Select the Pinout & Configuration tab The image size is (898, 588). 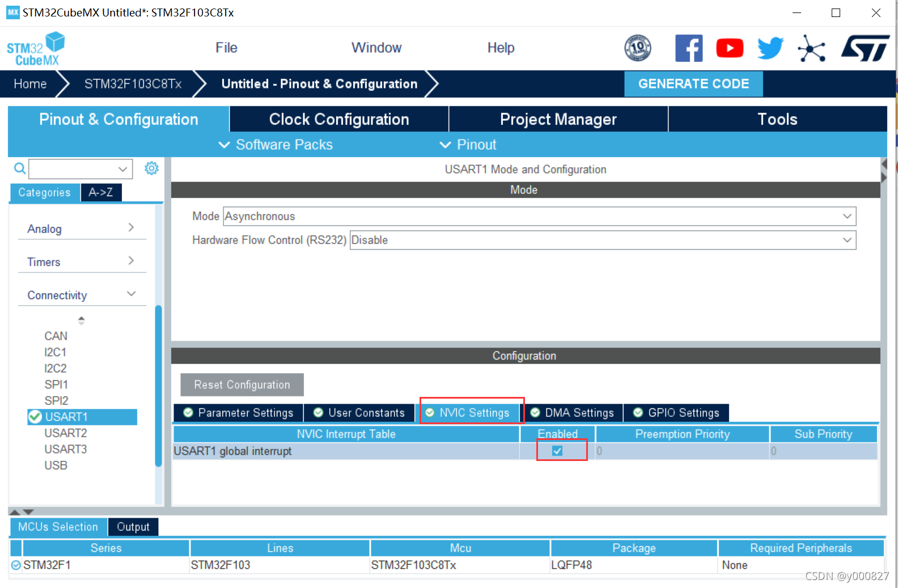(118, 119)
